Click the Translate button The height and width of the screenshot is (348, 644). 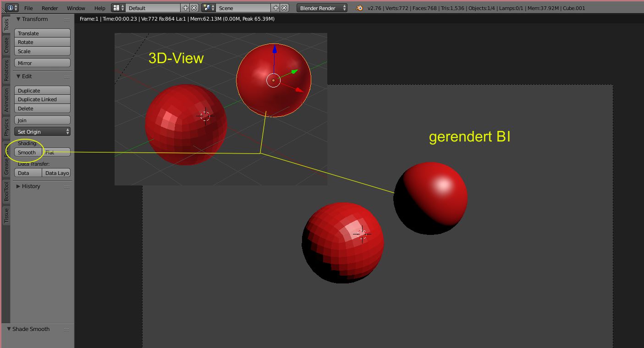click(42, 33)
